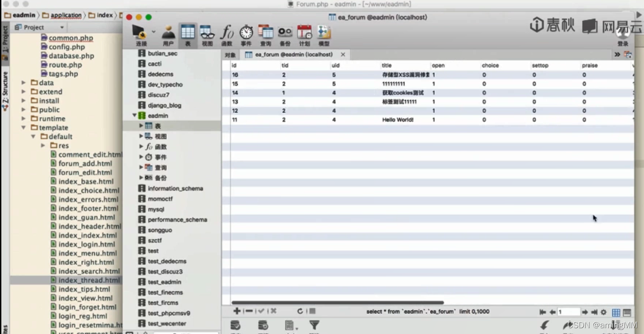Screen dimensions: 644x334
Task: Open the 视图 views toolbar icon
Action: tap(207, 35)
